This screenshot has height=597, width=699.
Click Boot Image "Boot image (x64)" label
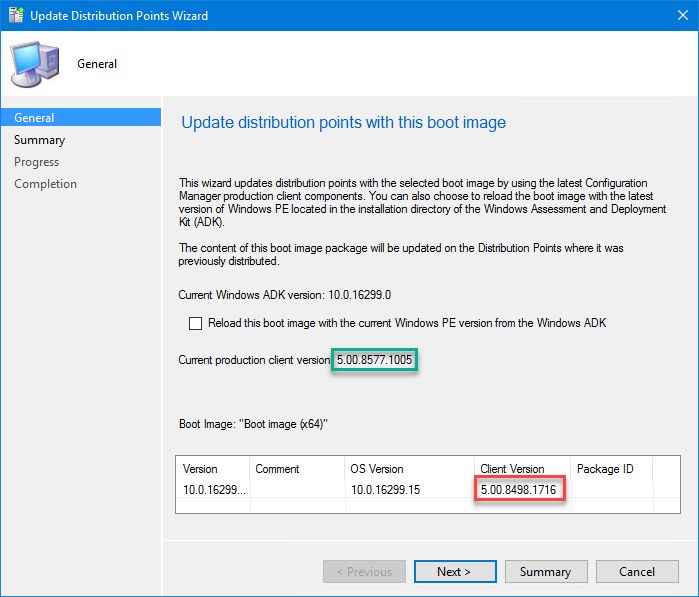coord(253,424)
